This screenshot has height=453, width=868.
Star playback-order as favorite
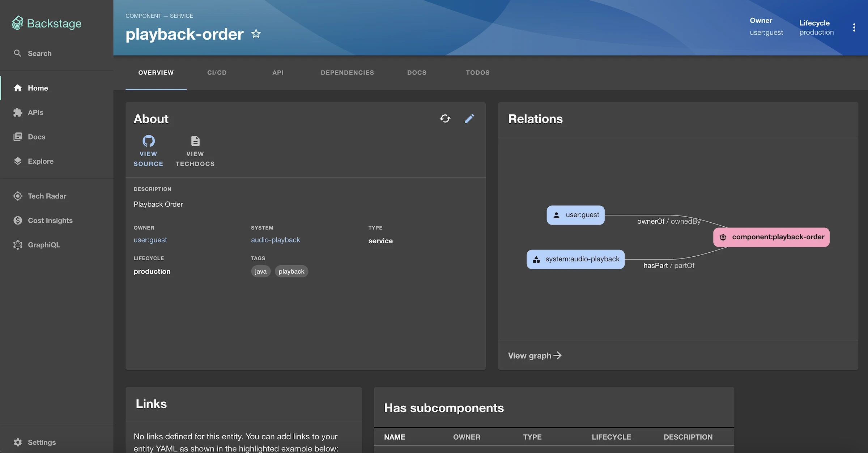tap(256, 34)
